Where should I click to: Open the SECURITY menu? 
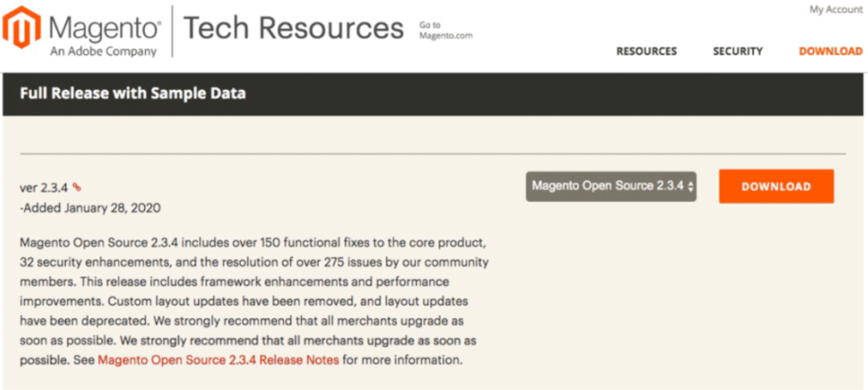coord(737,51)
